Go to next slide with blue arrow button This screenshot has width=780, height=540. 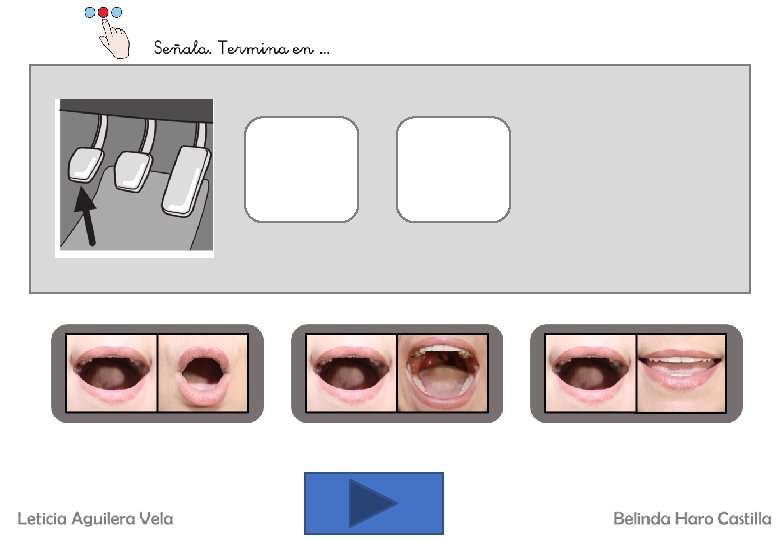(374, 503)
